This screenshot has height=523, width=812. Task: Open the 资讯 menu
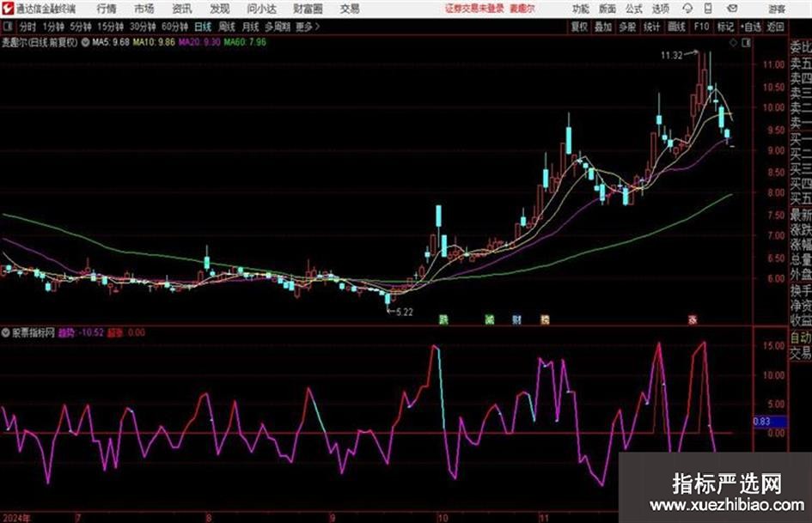click(182, 9)
